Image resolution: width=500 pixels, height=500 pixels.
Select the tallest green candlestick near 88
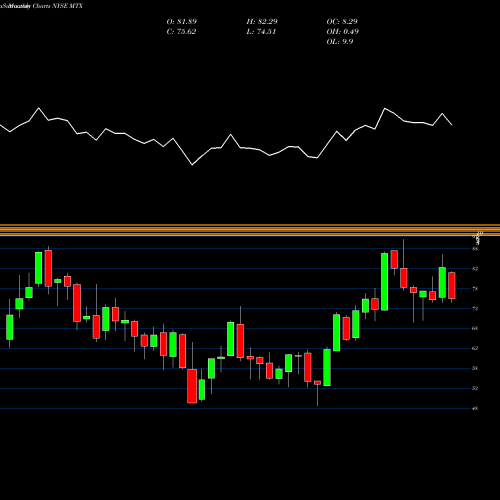tap(385, 282)
